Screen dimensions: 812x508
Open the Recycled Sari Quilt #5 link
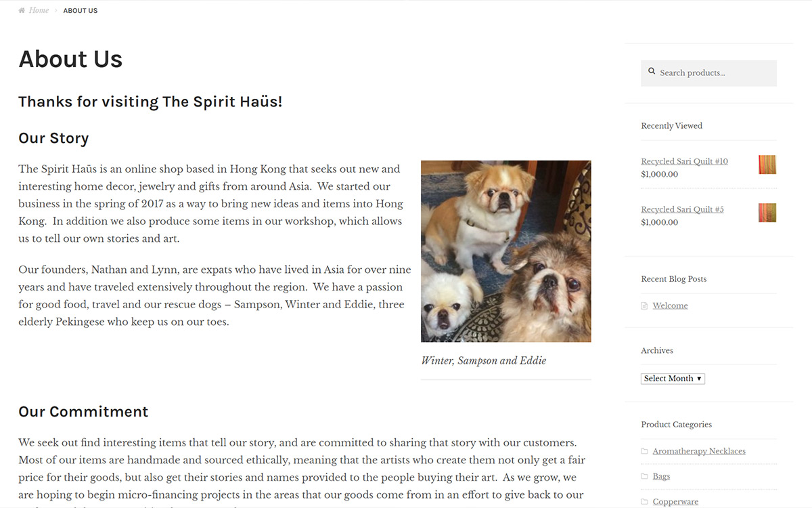point(682,209)
